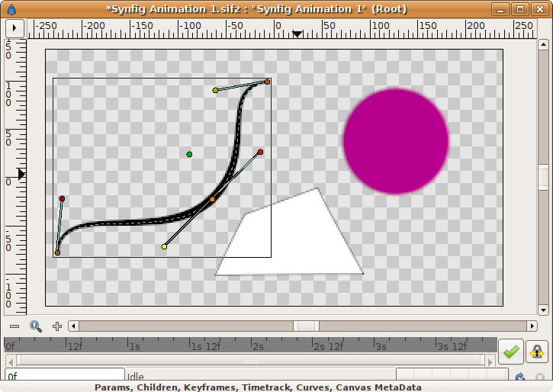The width and height of the screenshot is (553, 392).
Task: Open the canvas caret menu arrow button
Action: tap(14, 28)
